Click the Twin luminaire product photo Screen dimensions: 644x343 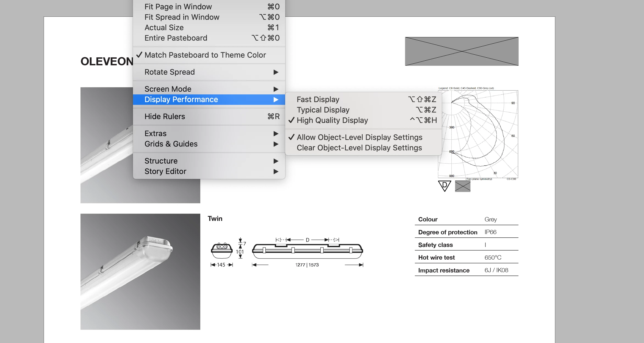click(140, 272)
